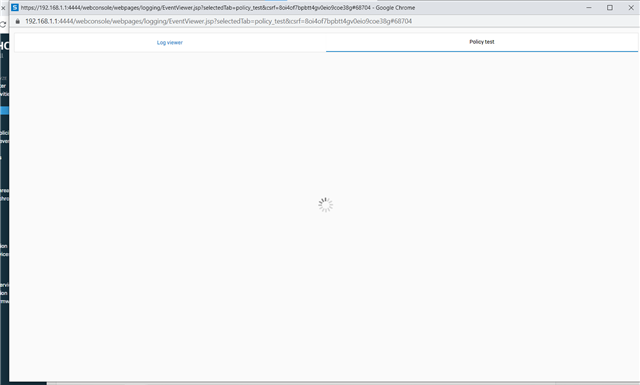The height and width of the screenshot is (385, 640).
Task: Click the URL text in the address bar
Action: click(x=218, y=21)
